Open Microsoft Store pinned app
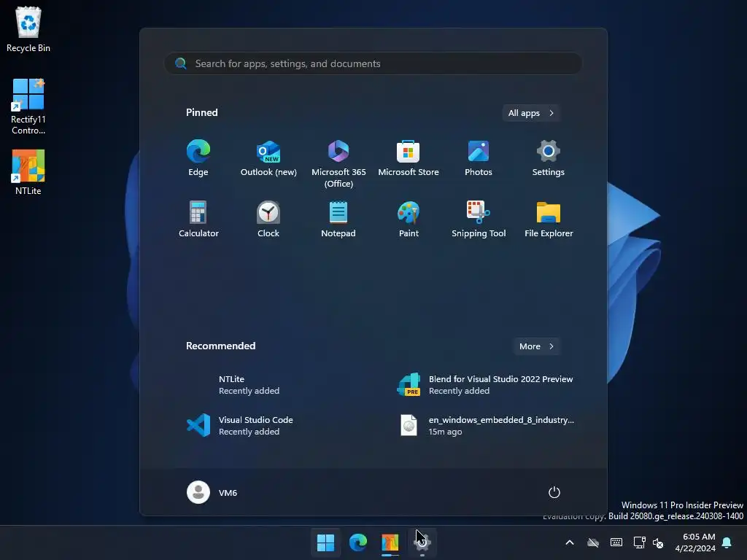 pyautogui.click(x=409, y=159)
